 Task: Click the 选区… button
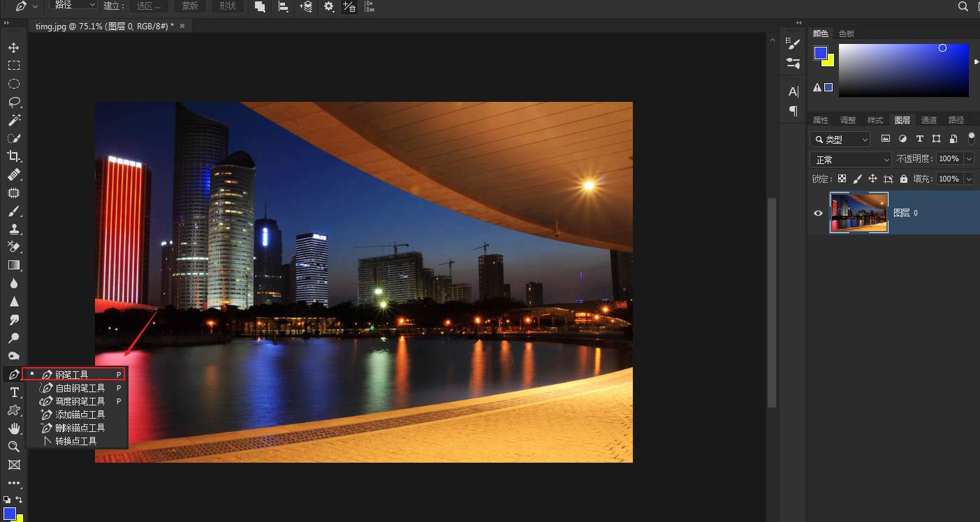pos(149,6)
